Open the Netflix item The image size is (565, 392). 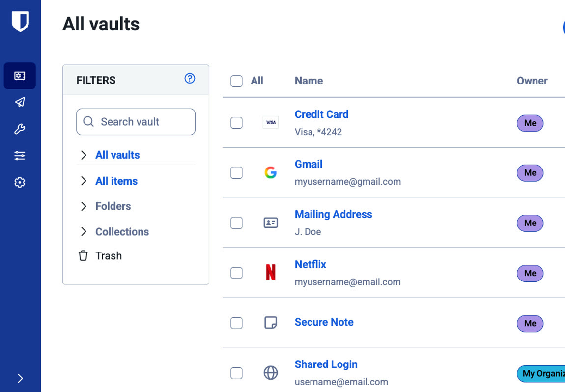point(310,264)
